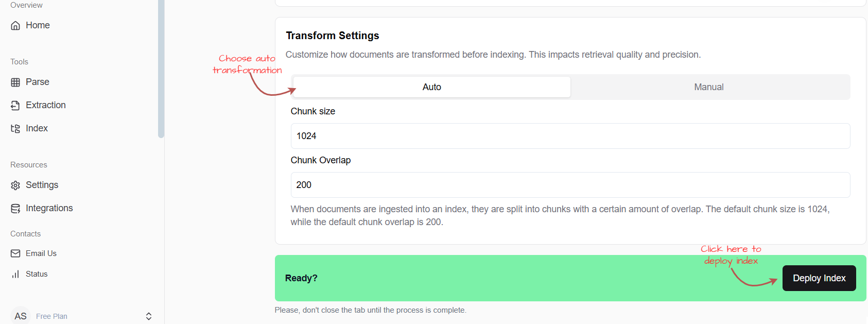
Task: Click the Deploy Index button
Action: [819, 278]
